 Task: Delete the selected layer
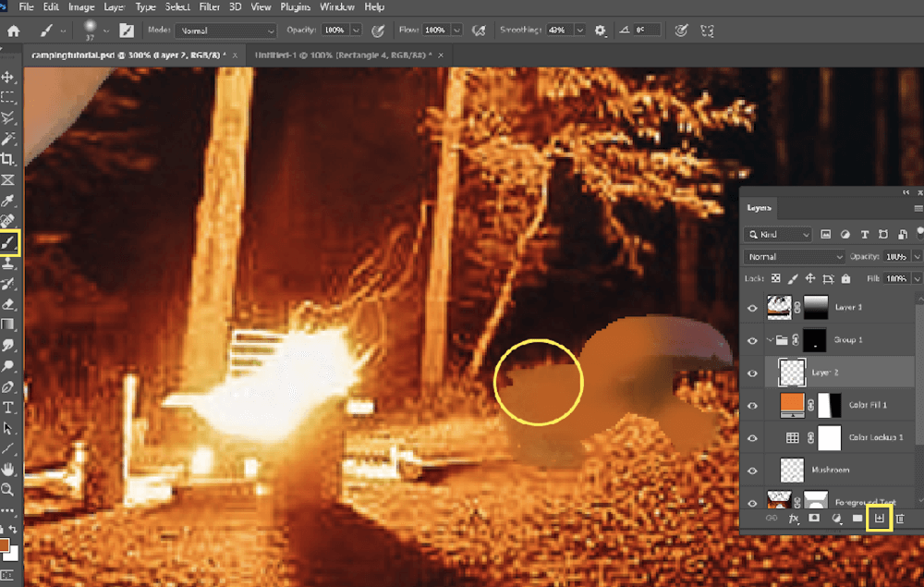pyautogui.click(x=900, y=519)
